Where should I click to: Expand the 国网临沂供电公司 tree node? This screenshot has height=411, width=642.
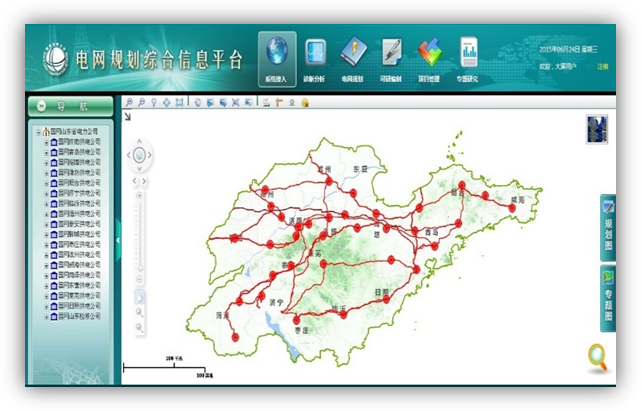(x=46, y=204)
